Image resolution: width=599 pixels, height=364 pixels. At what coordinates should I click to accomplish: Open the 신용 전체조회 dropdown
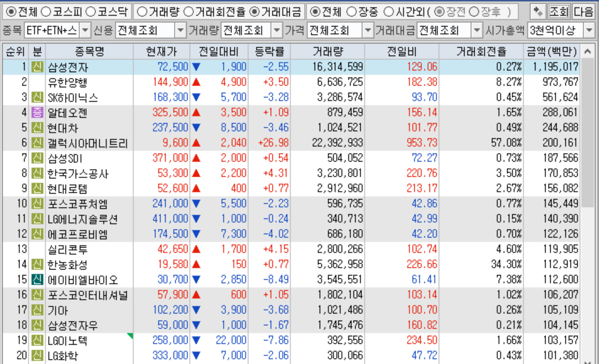click(180, 30)
